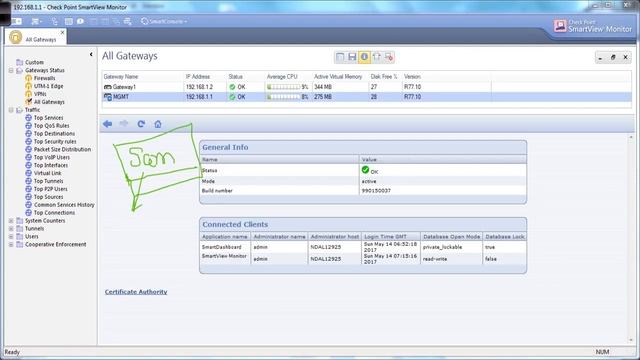Toggle the highlighted details info icon
The image size is (640, 360).
(364, 57)
